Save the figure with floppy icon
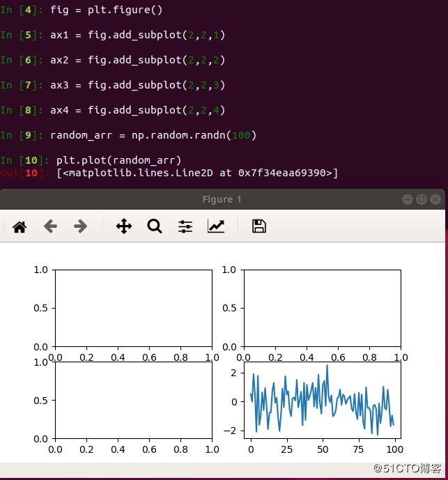Image resolution: width=448 pixels, height=480 pixels. (x=259, y=226)
